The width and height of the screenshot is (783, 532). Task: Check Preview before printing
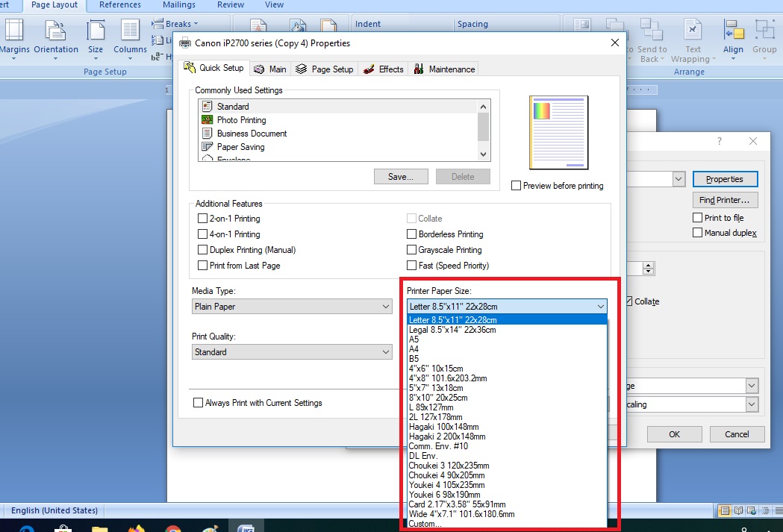(x=516, y=186)
